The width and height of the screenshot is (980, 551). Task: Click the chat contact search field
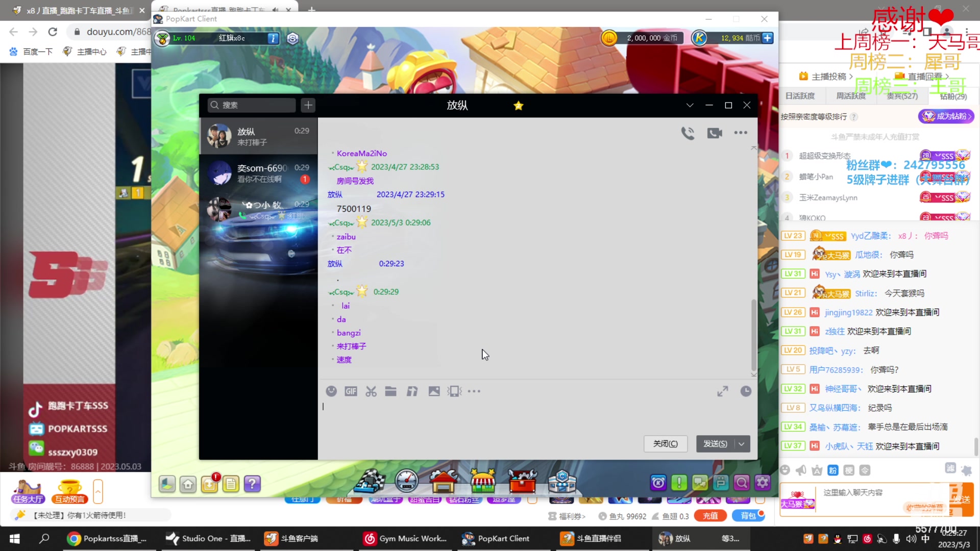coord(252,105)
